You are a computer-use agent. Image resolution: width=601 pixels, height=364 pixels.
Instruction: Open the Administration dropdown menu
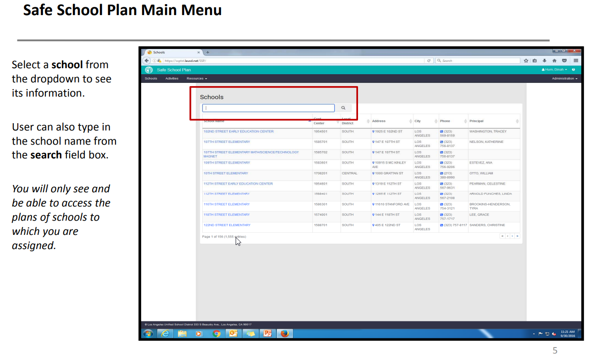pos(564,79)
